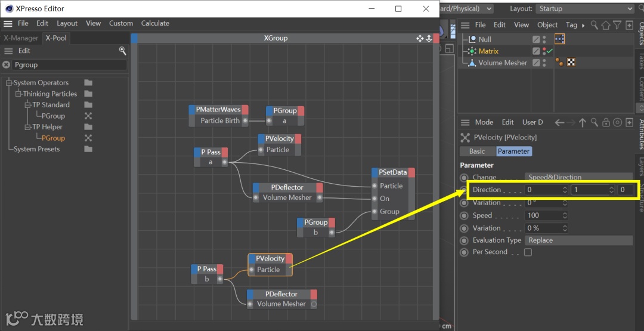Click the Null object icon
The width and height of the screenshot is (644, 331).
[x=472, y=39]
